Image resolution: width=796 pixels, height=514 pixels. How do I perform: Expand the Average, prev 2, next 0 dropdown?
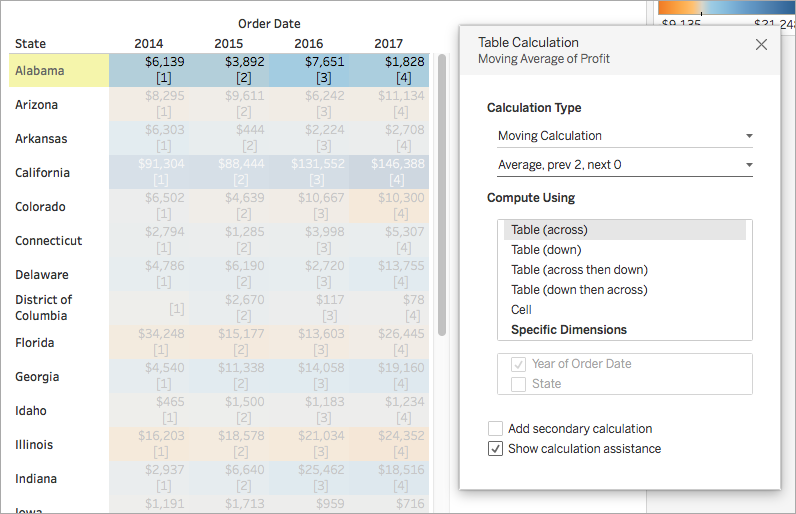[625, 165]
